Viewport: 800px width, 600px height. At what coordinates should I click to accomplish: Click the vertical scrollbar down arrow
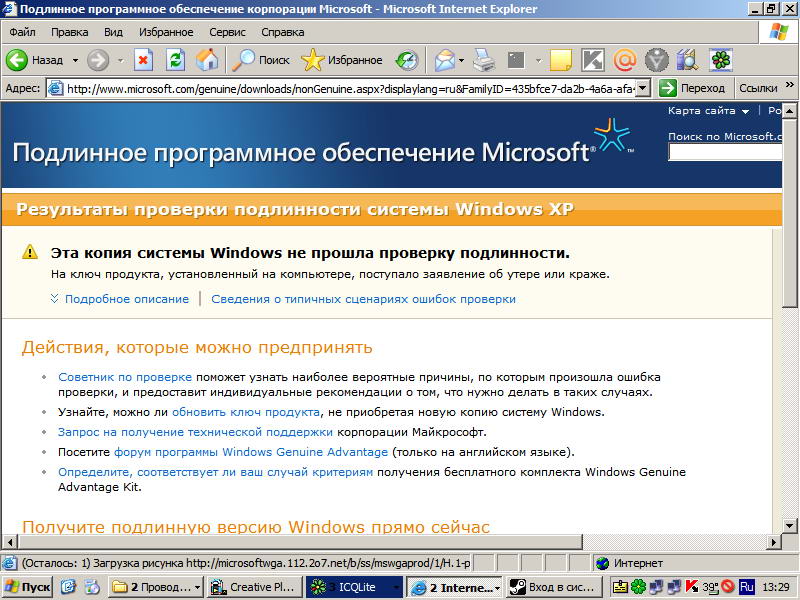790,525
